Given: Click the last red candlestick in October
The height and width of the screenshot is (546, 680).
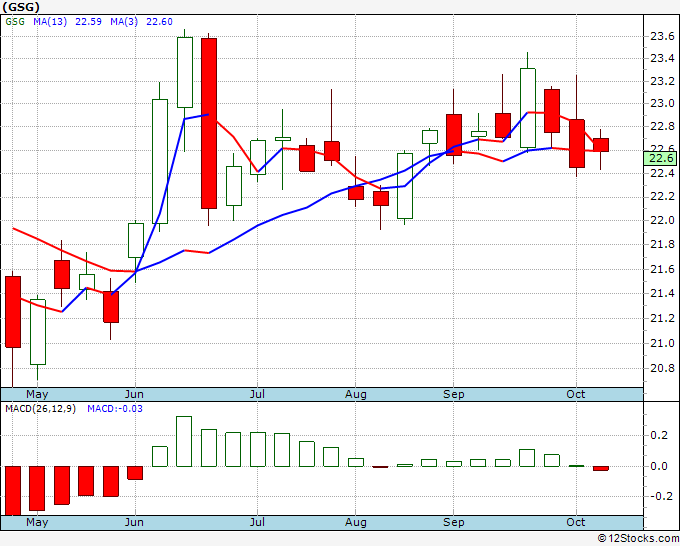Looking at the screenshot, I should pos(601,145).
